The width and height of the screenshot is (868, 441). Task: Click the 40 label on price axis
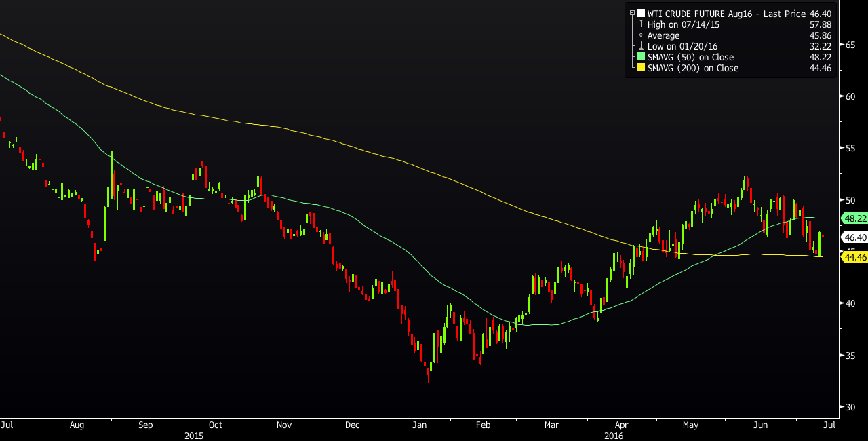click(850, 303)
